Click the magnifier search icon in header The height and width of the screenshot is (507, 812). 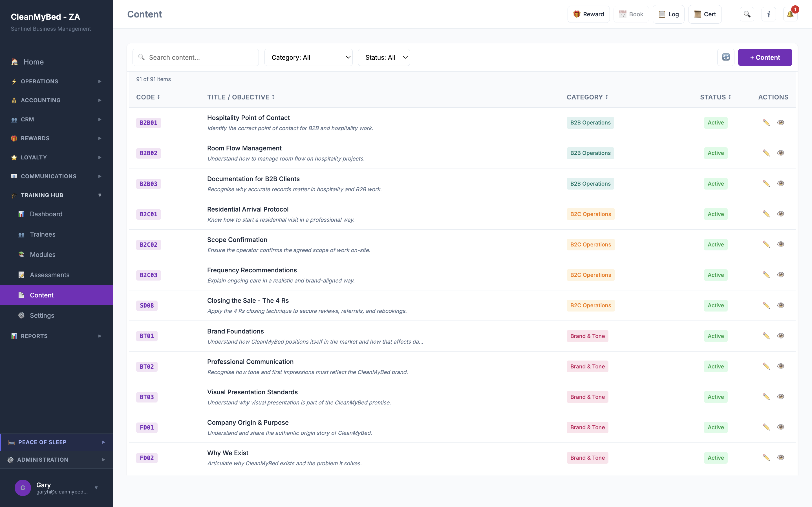[747, 14]
